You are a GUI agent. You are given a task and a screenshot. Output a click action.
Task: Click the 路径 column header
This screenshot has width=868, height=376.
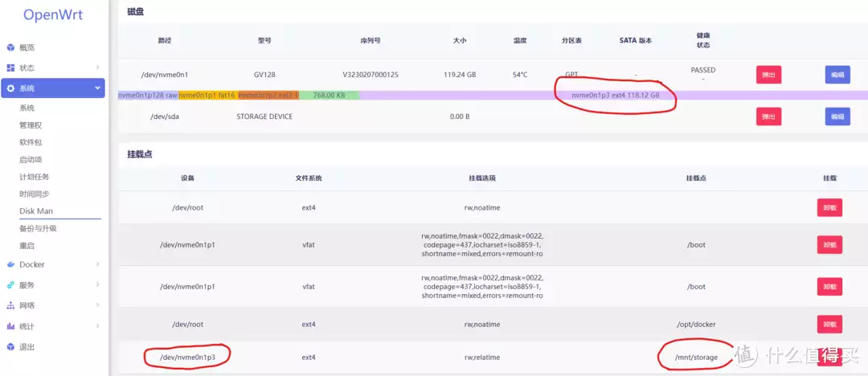point(165,40)
